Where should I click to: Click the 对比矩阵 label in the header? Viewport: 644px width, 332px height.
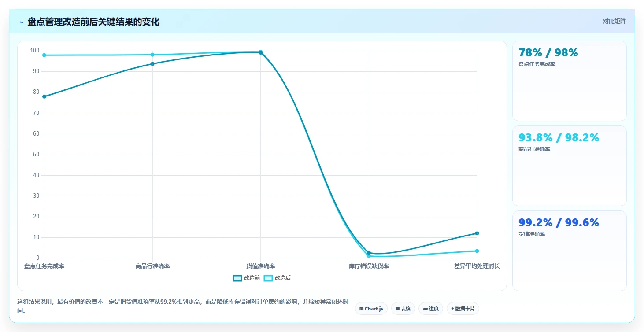(614, 21)
